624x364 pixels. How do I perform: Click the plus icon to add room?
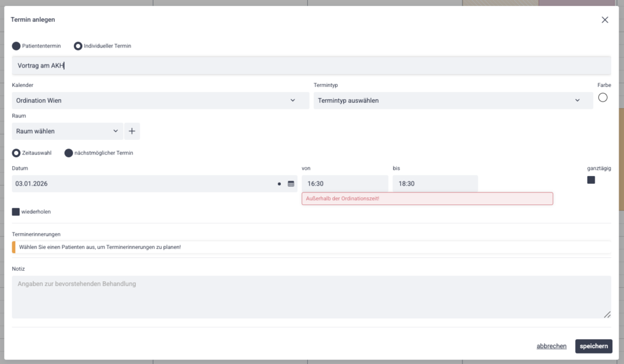[x=132, y=131]
